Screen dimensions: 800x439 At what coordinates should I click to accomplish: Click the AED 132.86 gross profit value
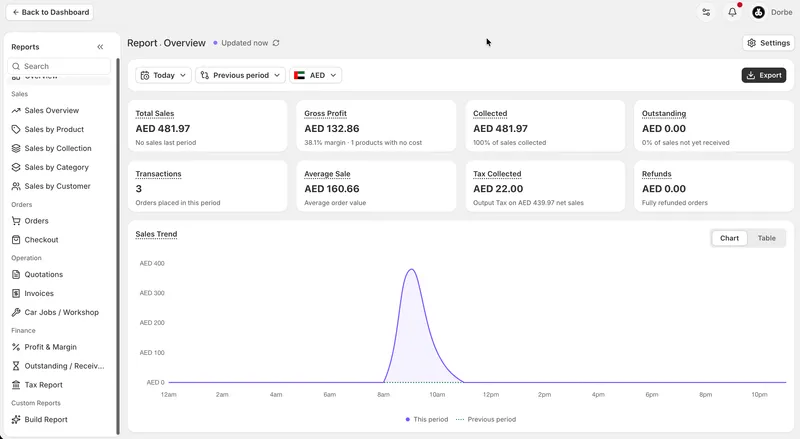click(x=332, y=129)
